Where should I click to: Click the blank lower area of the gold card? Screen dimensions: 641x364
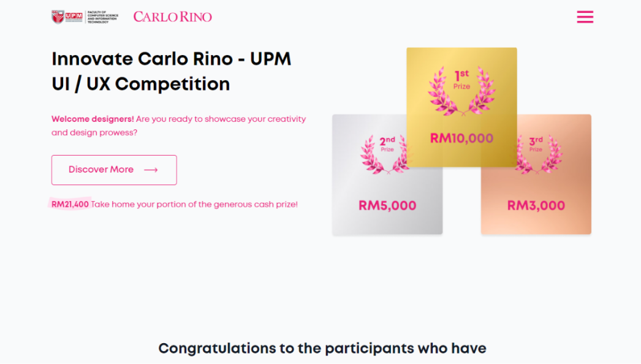tap(461, 157)
